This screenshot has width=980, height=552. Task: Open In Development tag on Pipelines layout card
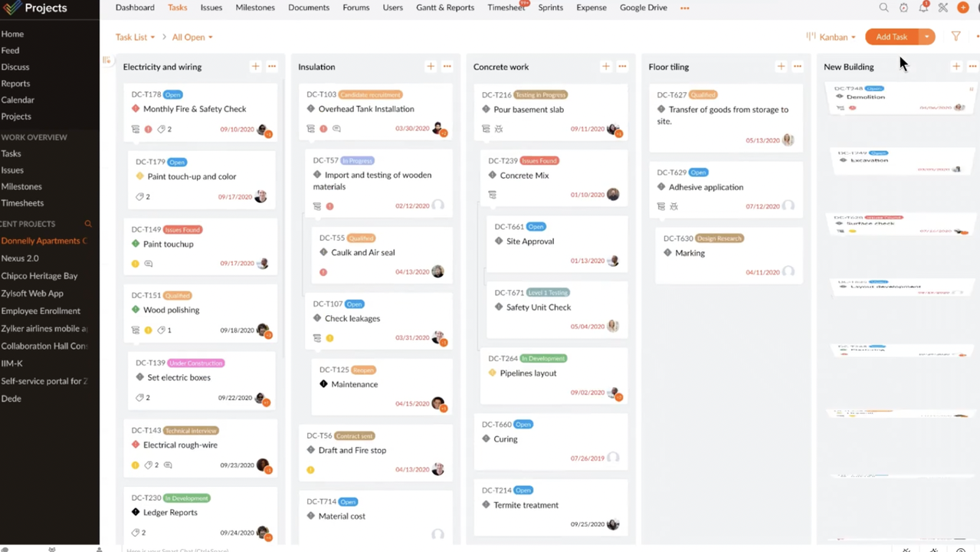pos(543,359)
